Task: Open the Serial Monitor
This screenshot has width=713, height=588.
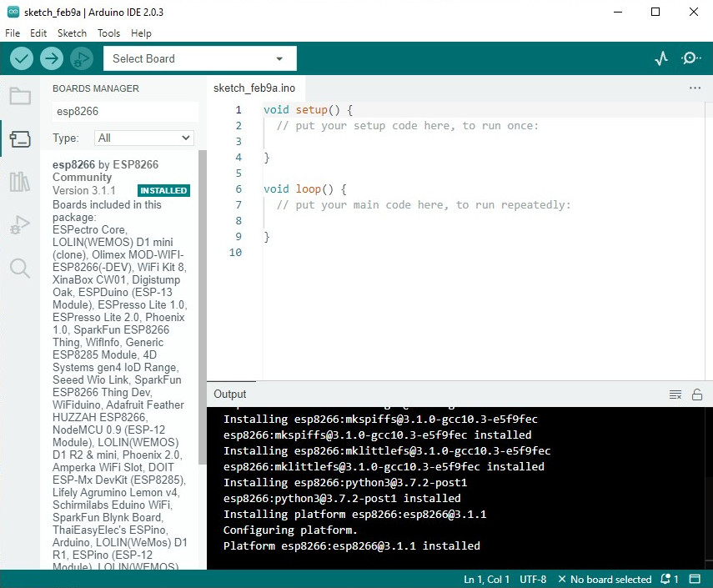Action: click(690, 58)
